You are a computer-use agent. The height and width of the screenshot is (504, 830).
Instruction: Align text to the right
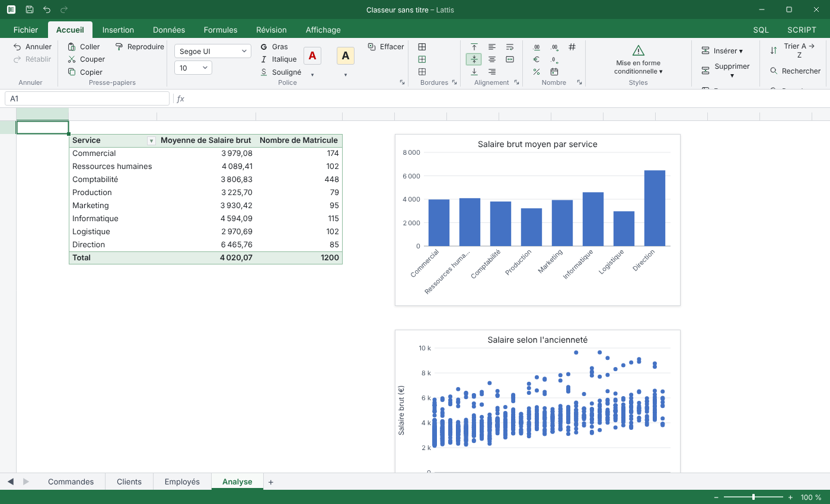[x=492, y=72]
